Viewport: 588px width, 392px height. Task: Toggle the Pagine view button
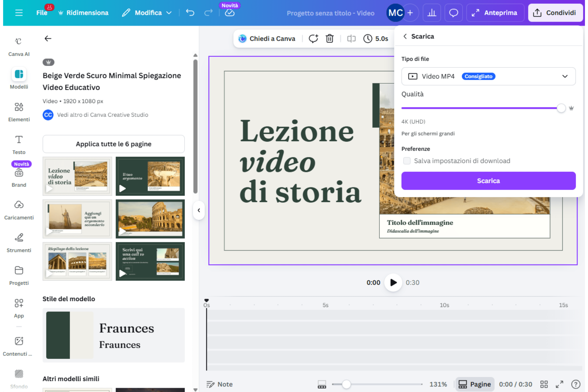click(475, 384)
